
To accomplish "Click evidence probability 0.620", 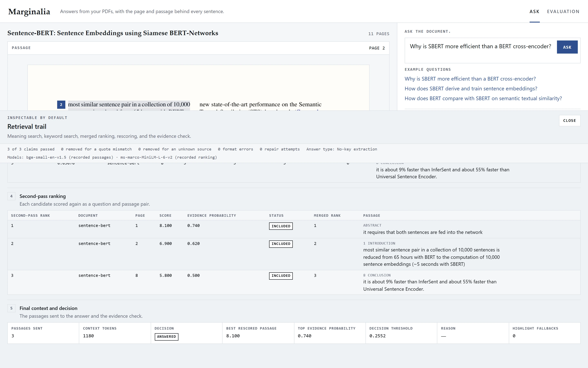I will (193, 244).
